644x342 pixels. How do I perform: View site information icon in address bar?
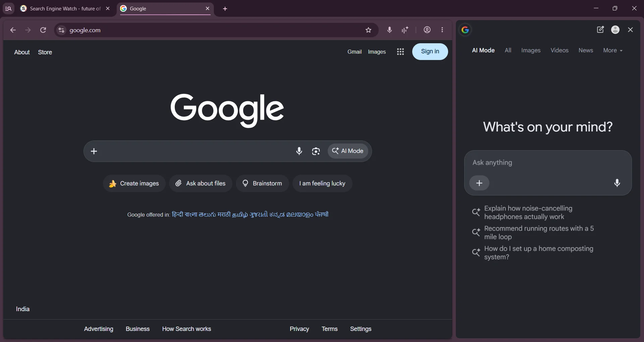61,30
